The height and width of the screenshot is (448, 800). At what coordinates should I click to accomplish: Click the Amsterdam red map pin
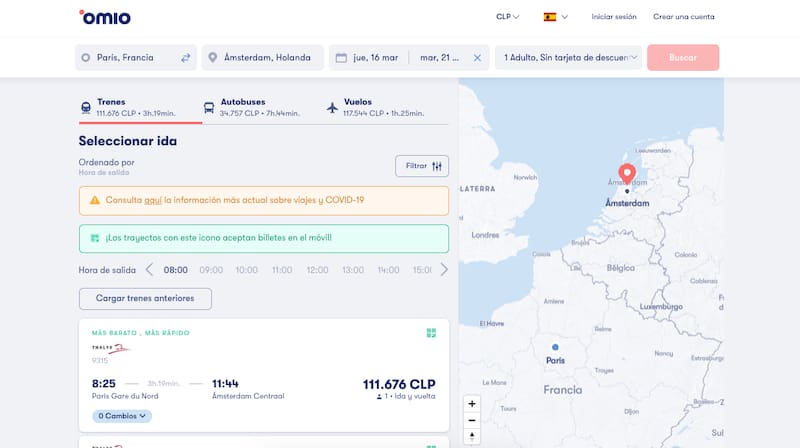[627, 174]
